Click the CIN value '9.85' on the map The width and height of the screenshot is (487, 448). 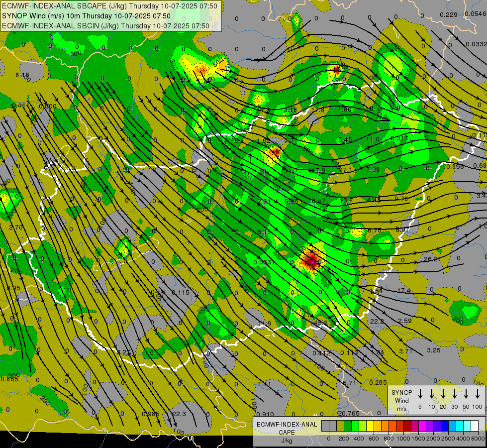[x=292, y=201]
